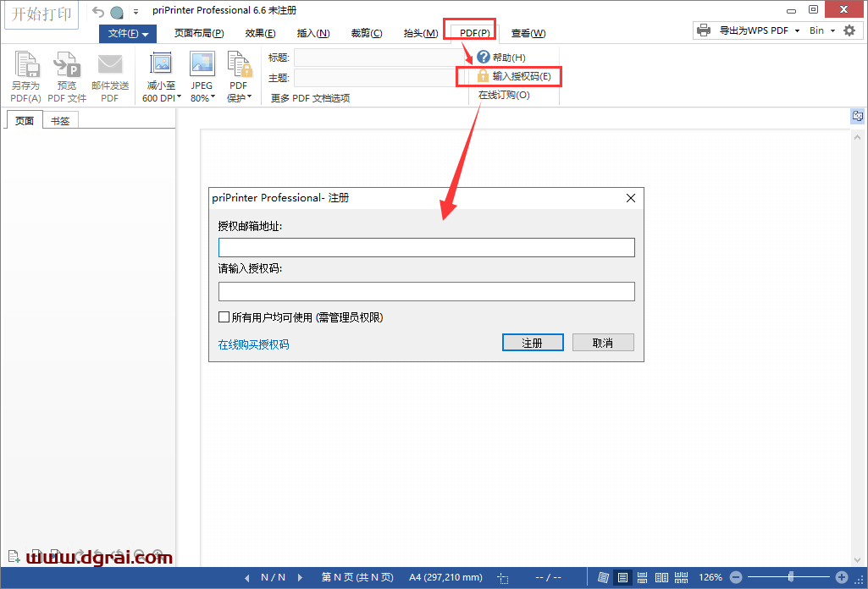Viewport: 868px width, 589px height.
Task: Click the 在线购买授权码 link
Action: pos(252,342)
